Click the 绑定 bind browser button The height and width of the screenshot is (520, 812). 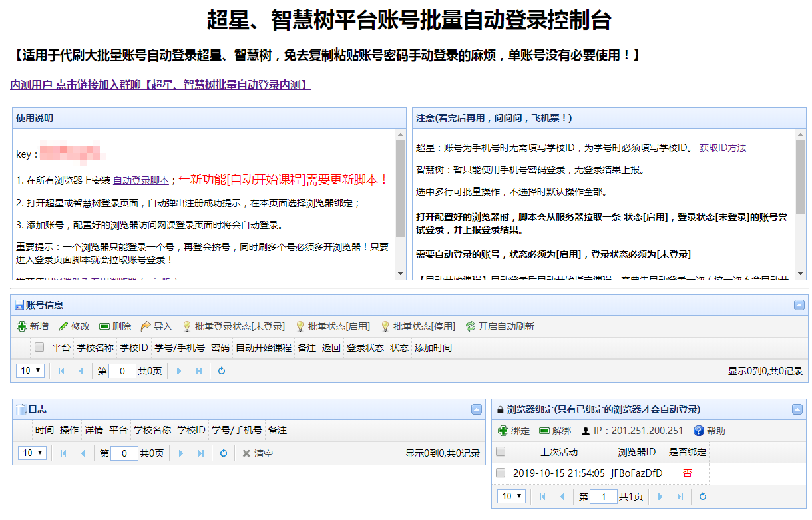(514, 431)
